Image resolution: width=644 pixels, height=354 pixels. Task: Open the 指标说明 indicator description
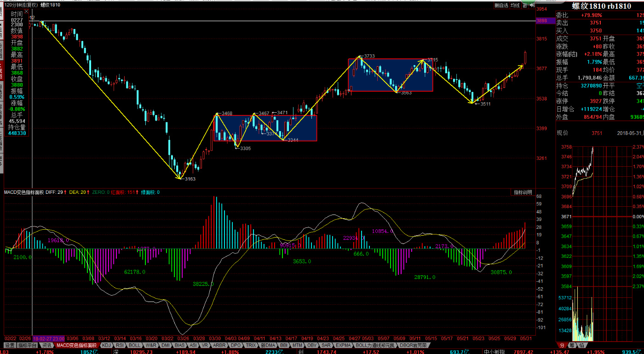[523, 192]
